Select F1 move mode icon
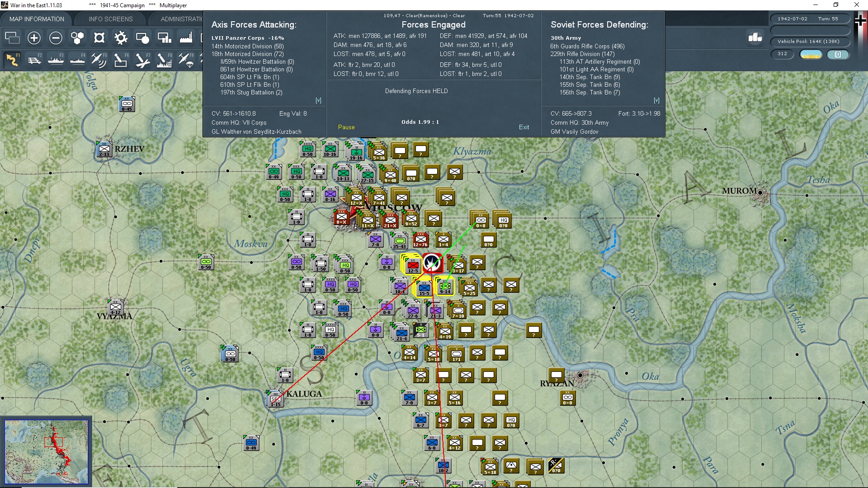This screenshot has width=868, height=488. 12,60
